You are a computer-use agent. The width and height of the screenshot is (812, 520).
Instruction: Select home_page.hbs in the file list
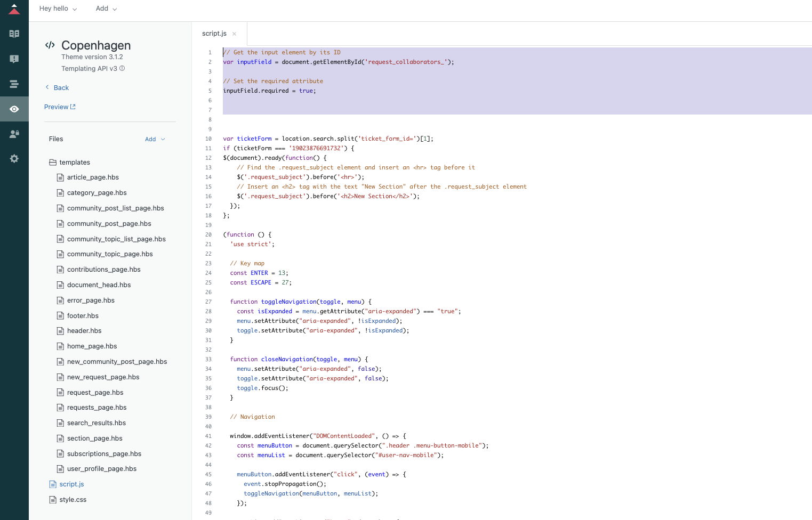pos(92,346)
